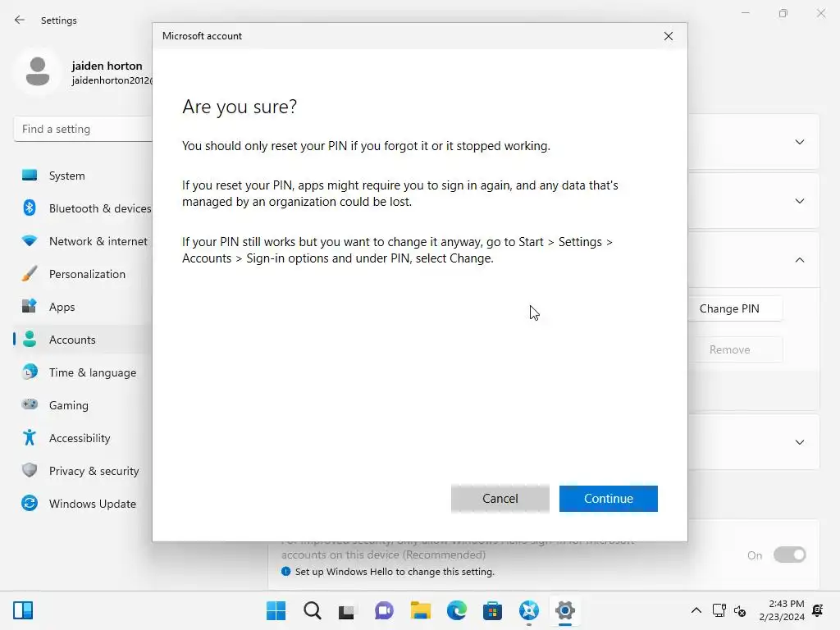Open Bluetooth & devices settings
840x630 pixels.
(83, 208)
